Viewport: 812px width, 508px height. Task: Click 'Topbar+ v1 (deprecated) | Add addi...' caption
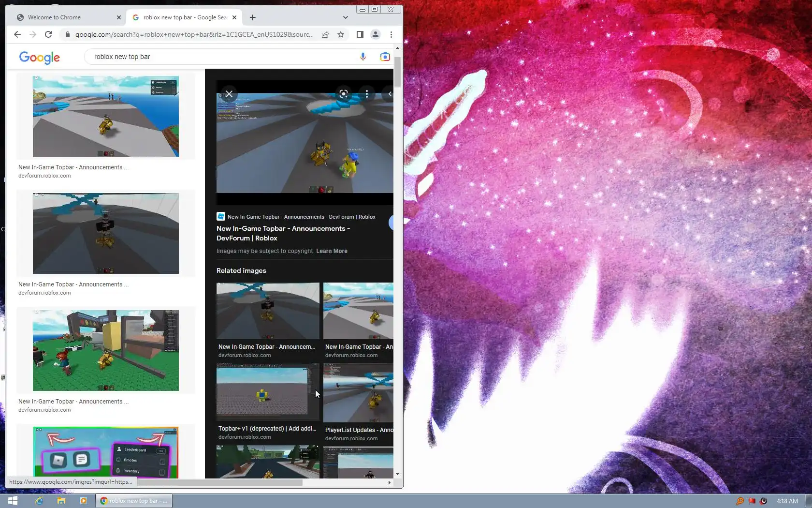pos(267,429)
